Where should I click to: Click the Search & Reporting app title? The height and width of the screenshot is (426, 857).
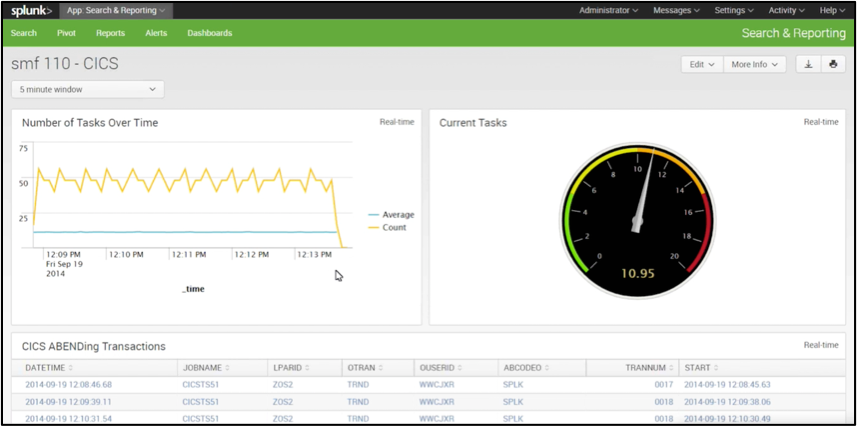point(794,33)
